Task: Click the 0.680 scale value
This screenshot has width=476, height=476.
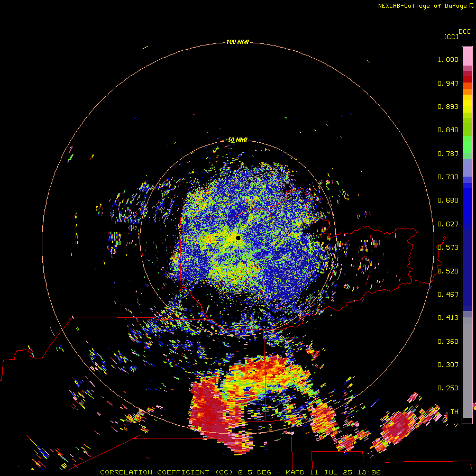Action: (x=448, y=200)
